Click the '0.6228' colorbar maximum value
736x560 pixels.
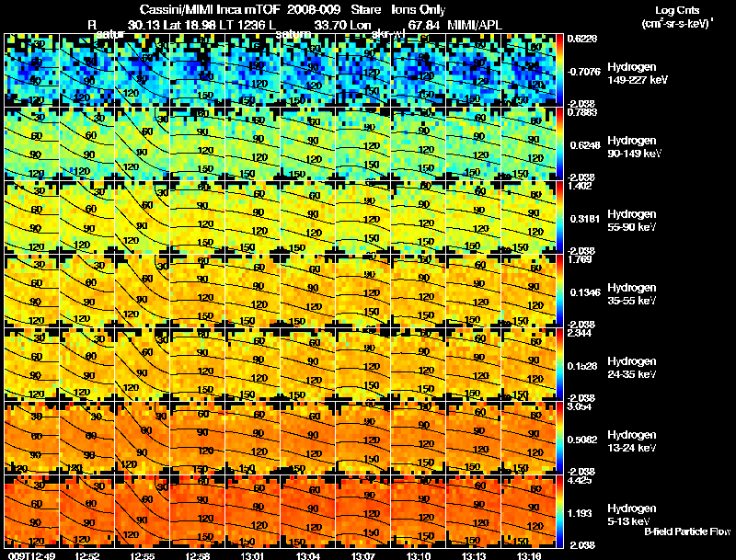point(582,39)
